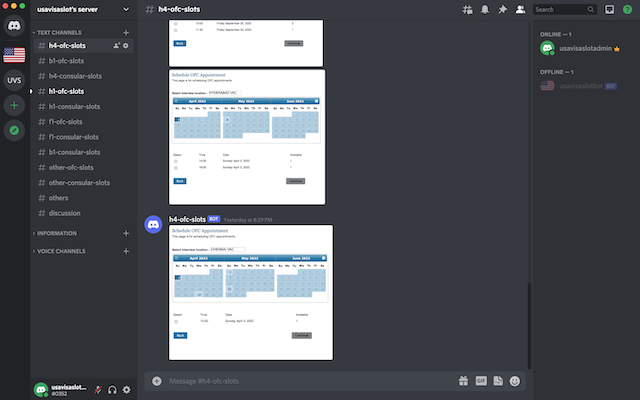This screenshot has width=640, height=400.
Task: Click the BOT tag beside h4-ofc-slots author
Action: [214, 219]
